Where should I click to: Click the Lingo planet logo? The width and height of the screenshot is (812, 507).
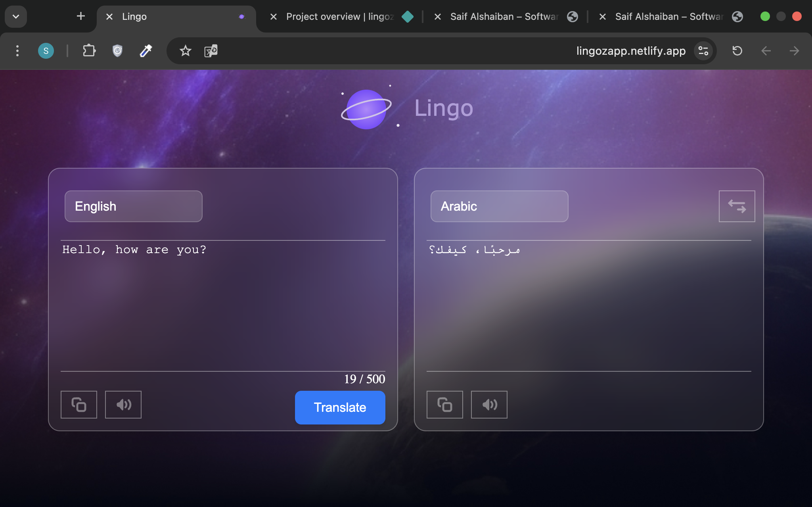[366, 109]
